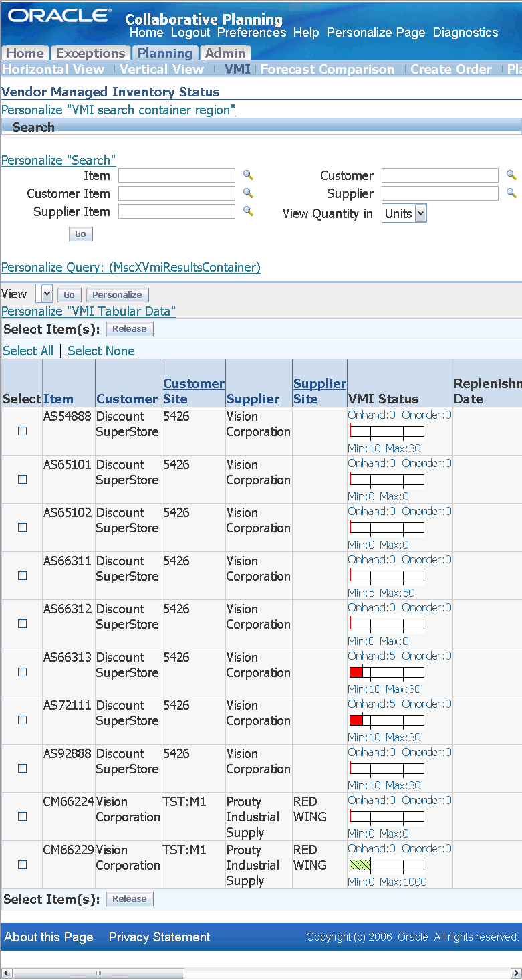Select the checkbox for item CM66229
This screenshot has width=522, height=980.
click(x=22, y=865)
